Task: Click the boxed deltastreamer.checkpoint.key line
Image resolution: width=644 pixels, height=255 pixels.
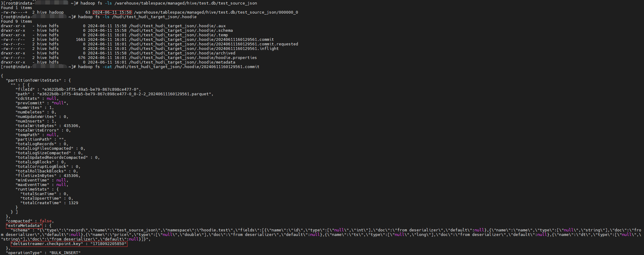Action: pyautogui.click(x=69, y=244)
